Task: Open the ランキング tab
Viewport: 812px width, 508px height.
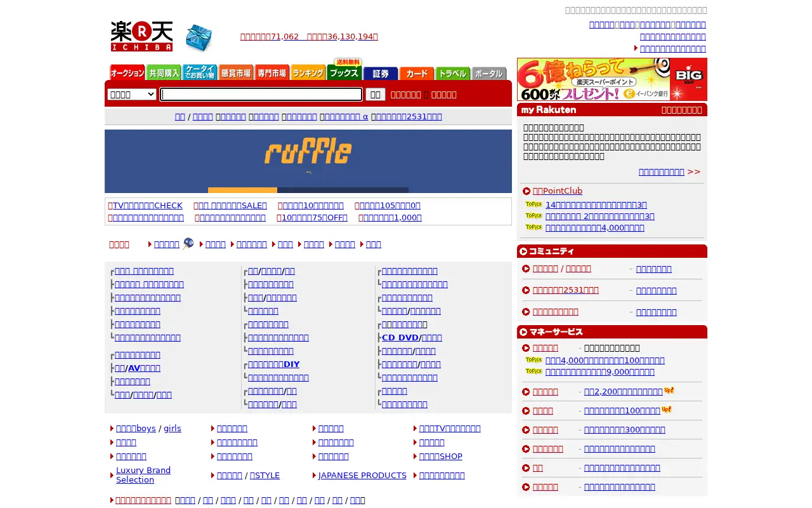Action: (x=308, y=73)
